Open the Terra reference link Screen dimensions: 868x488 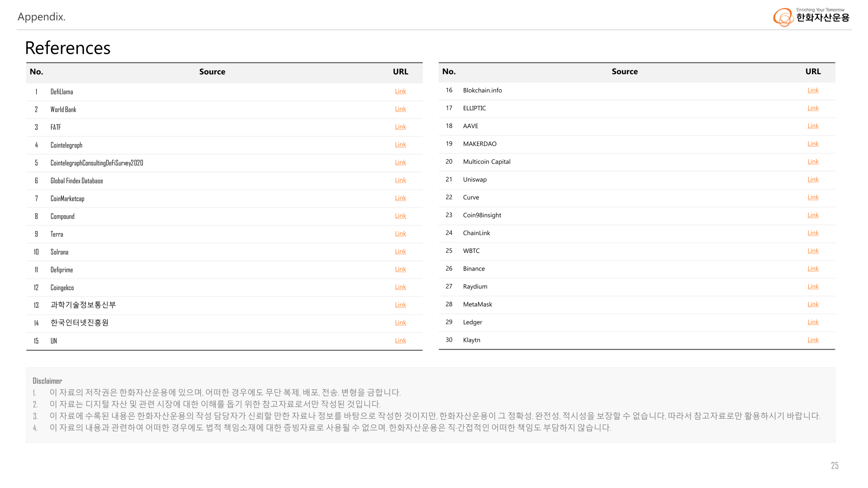click(400, 233)
